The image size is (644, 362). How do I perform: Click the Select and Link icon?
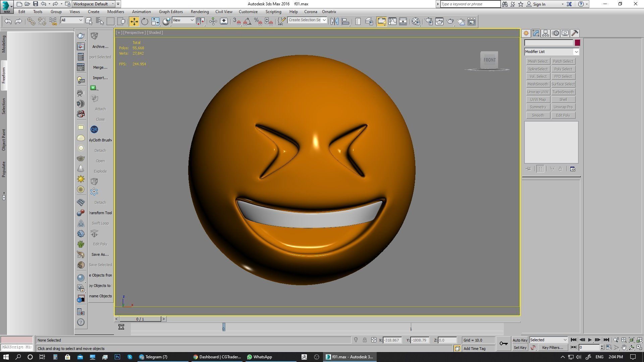(x=31, y=21)
